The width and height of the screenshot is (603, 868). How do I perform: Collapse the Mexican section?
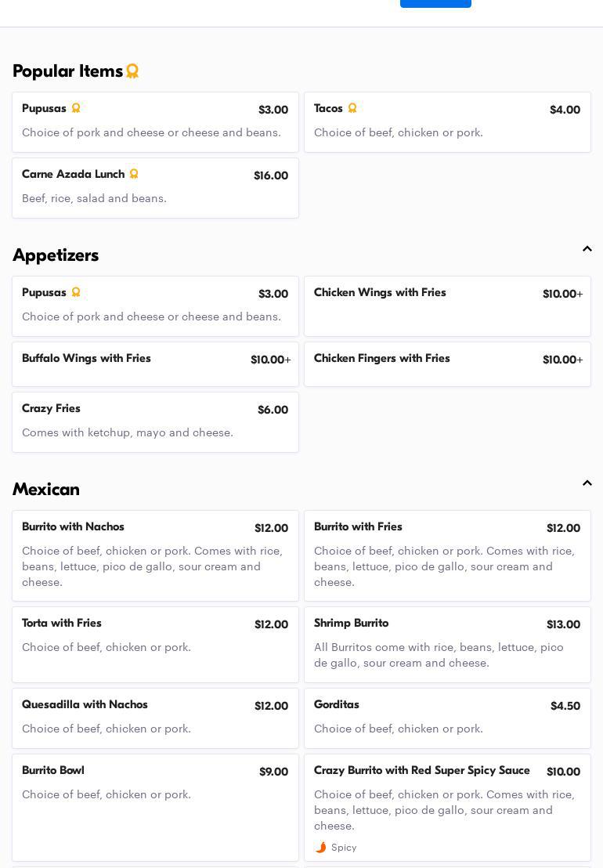[x=587, y=483]
